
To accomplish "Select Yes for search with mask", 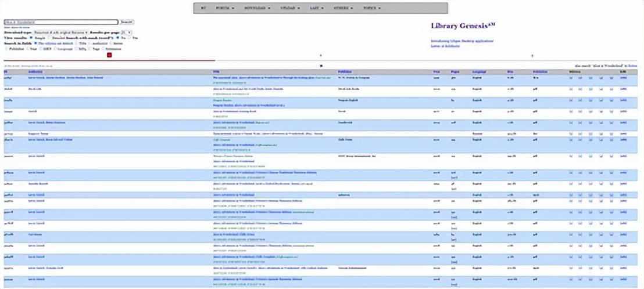I will click(x=129, y=38).
